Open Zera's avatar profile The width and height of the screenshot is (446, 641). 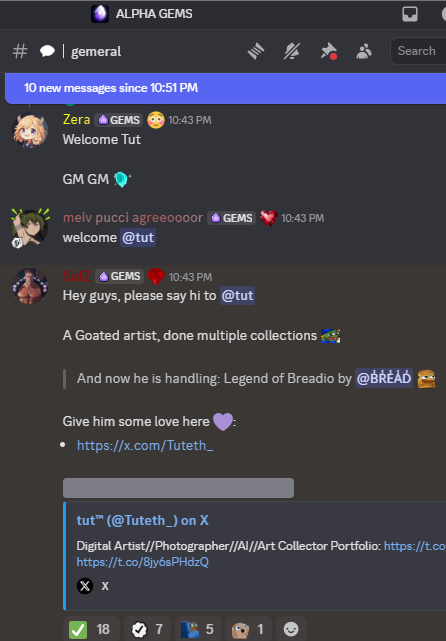pos(30,130)
